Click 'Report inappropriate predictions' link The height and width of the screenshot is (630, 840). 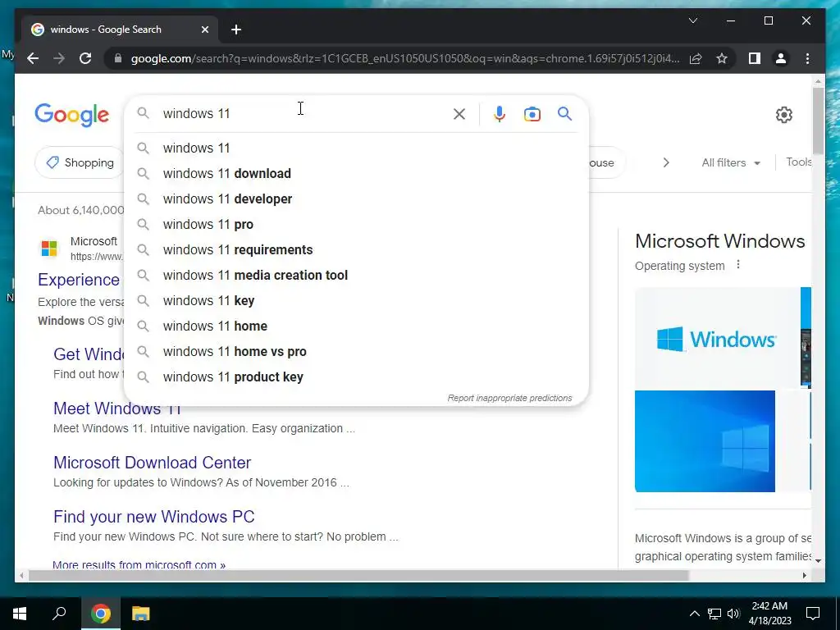point(509,398)
